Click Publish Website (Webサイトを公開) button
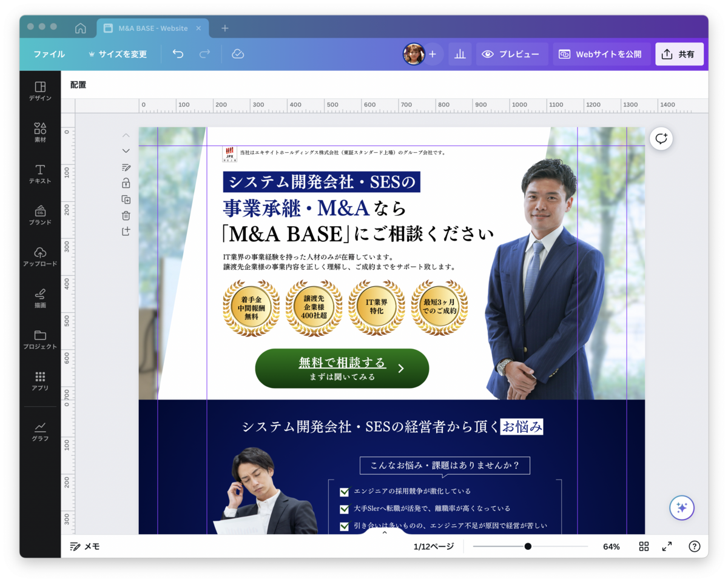 click(x=601, y=54)
